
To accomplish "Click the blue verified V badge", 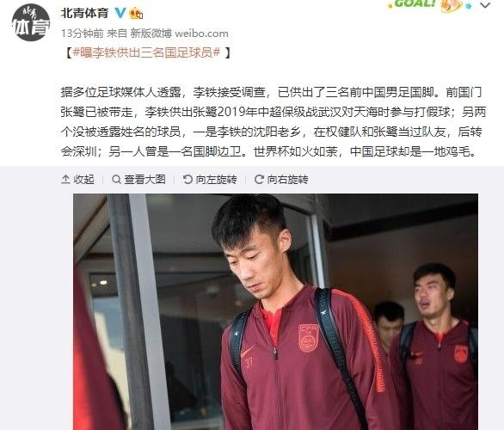I will tap(120, 13).
